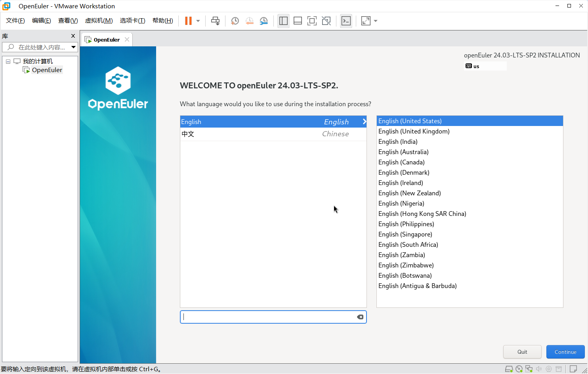Image resolution: width=588 pixels, height=374 pixels.
Task: Toggle the thumbnail bar view icon
Action: (x=298, y=21)
